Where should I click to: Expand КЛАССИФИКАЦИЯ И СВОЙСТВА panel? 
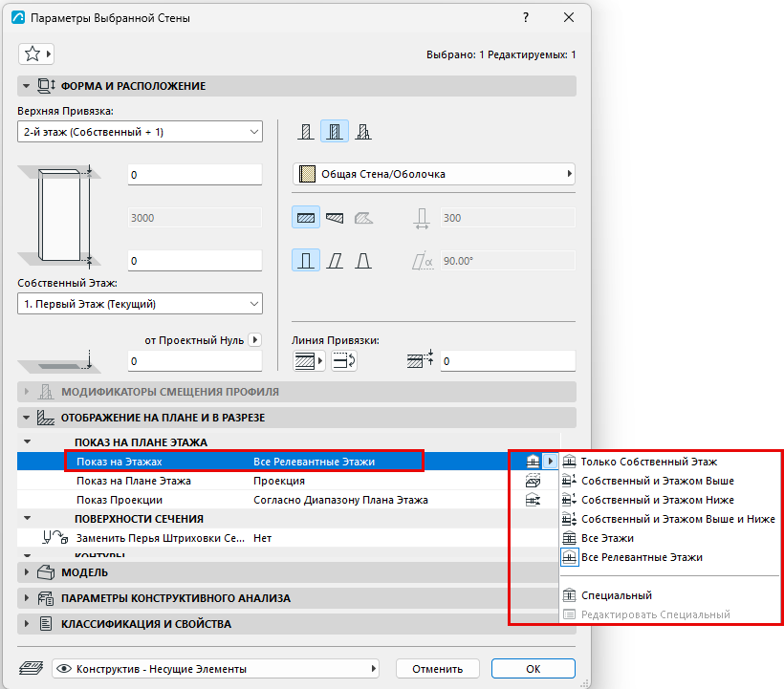tap(26, 624)
